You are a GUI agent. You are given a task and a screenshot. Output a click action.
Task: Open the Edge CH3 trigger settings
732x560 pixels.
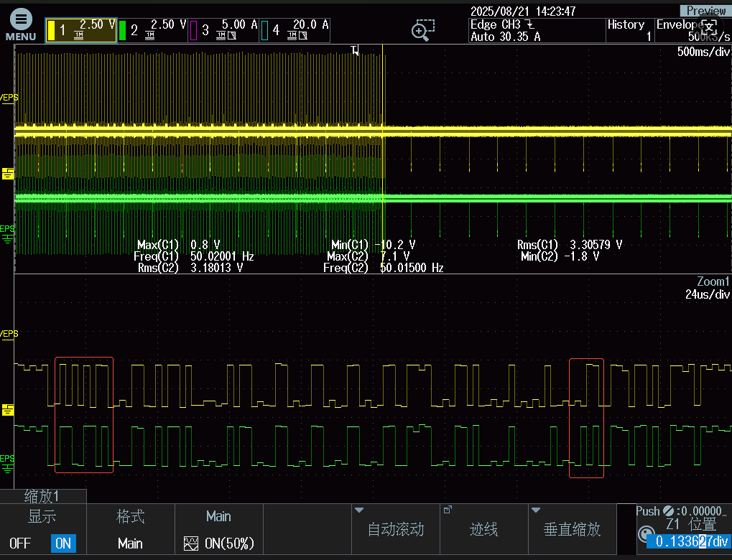point(502,24)
